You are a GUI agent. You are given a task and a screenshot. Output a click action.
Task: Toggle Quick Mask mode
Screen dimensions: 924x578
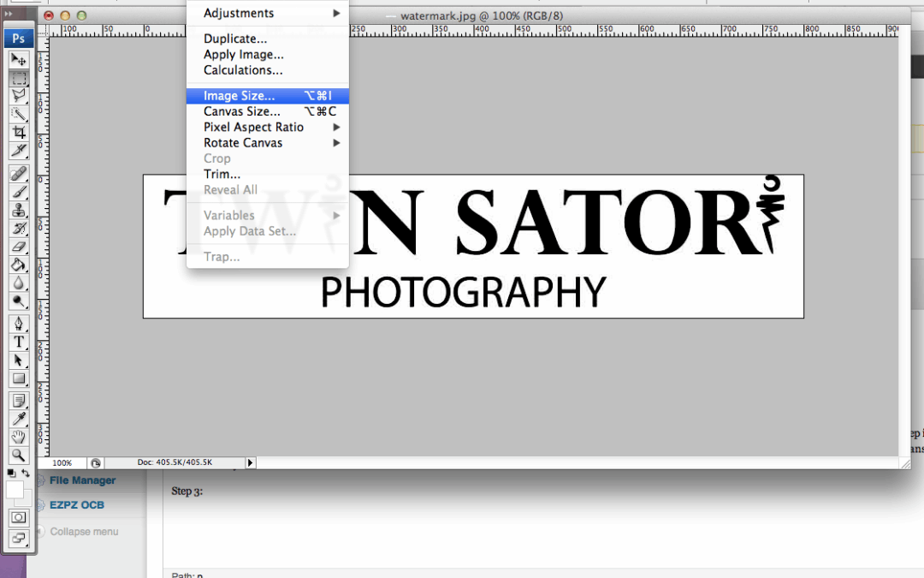[x=18, y=518]
